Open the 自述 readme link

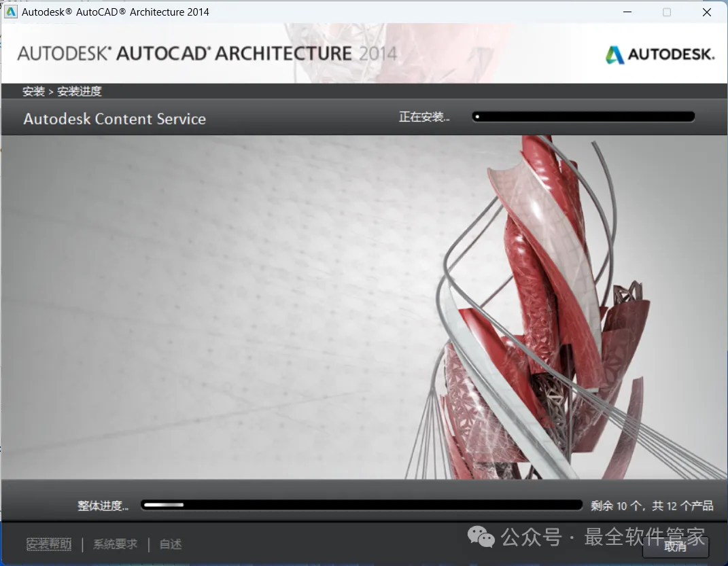tap(171, 544)
